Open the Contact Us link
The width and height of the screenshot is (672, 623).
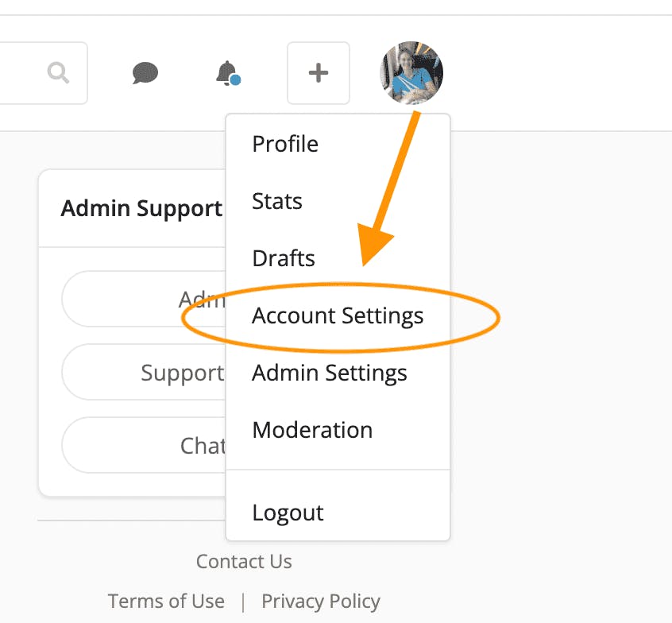(x=244, y=561)
